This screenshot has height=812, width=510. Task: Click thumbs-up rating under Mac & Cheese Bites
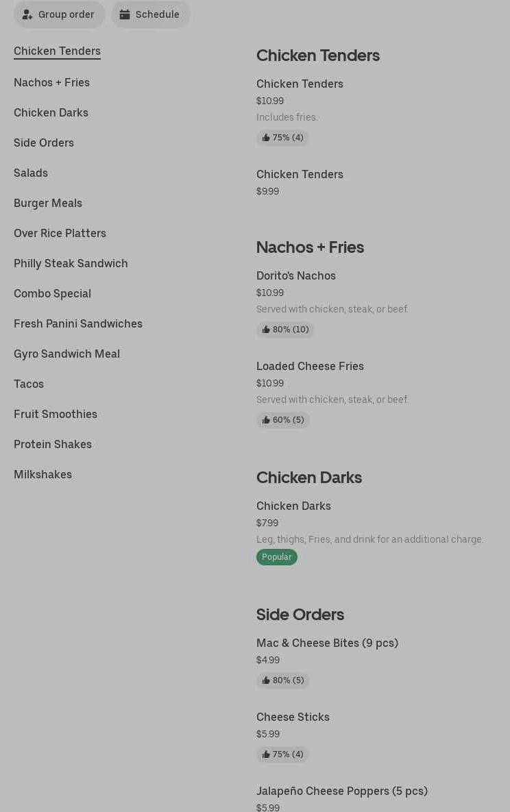pos(282,680)
